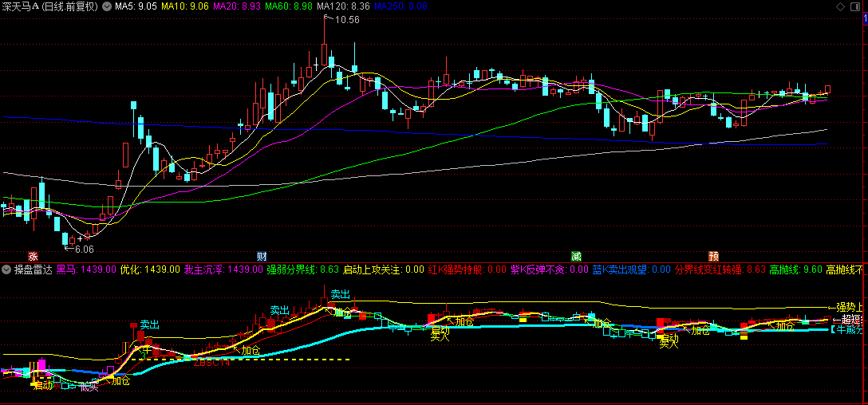Screen dimensions: 868x405
Task: Click the diamond icon at top right
Action: [840, 6]
